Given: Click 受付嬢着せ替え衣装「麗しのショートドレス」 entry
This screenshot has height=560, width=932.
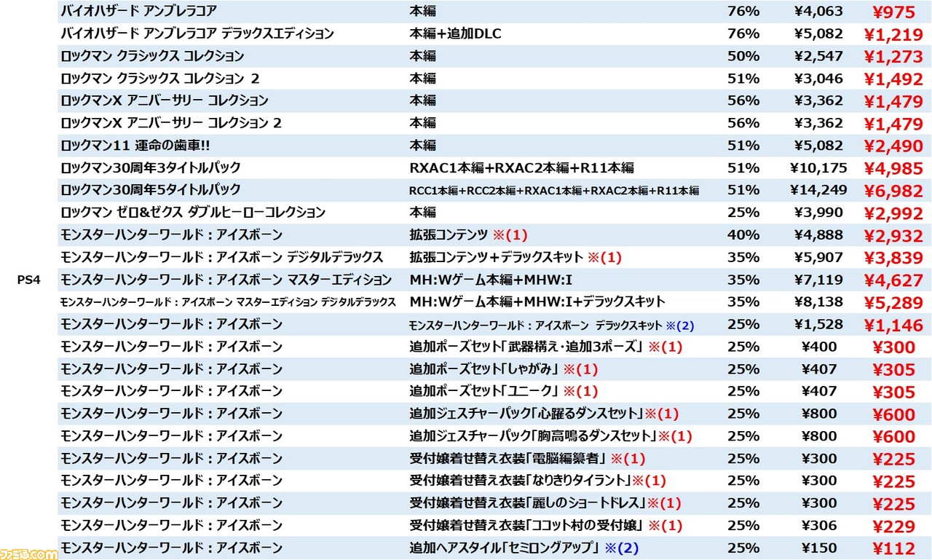Looking at the screenshot, I should [545, 504].
